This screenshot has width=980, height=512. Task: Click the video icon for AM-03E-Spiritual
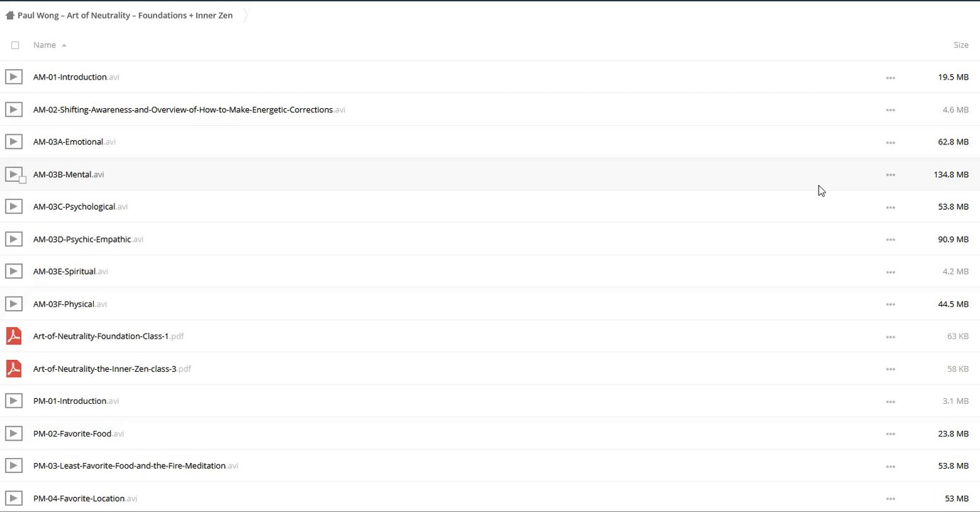pyautogui.click(x=14, y=271)
